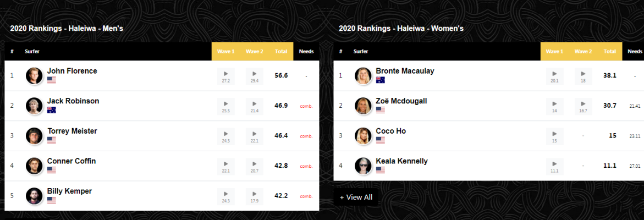Play Billy Kemper's Wave 2 score 17.9
This screenshot has height=220, width=644.
pos(255,196)
